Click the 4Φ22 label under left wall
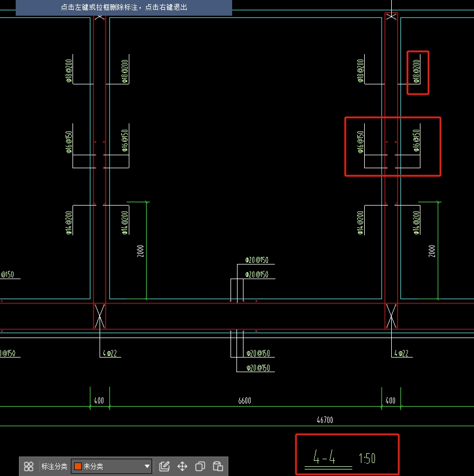 [110, 353]
